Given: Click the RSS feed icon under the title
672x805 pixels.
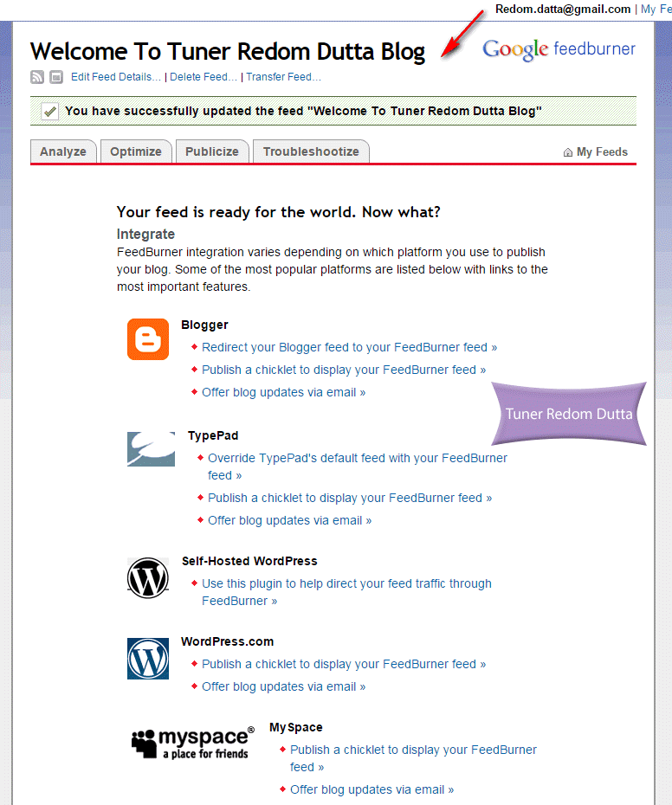Looking at the screenshot, I should click(37, 77).
